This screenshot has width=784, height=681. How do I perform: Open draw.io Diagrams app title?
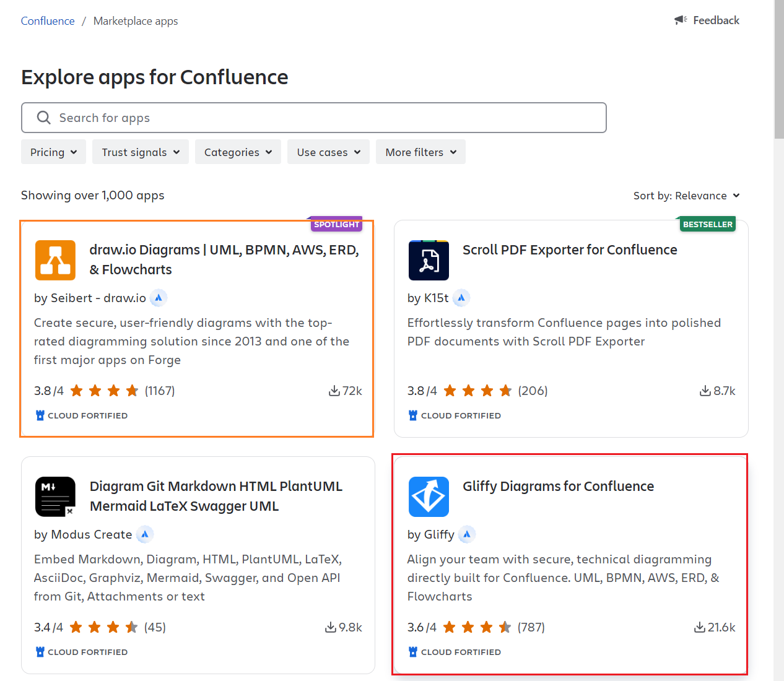(x=224, y=259)
